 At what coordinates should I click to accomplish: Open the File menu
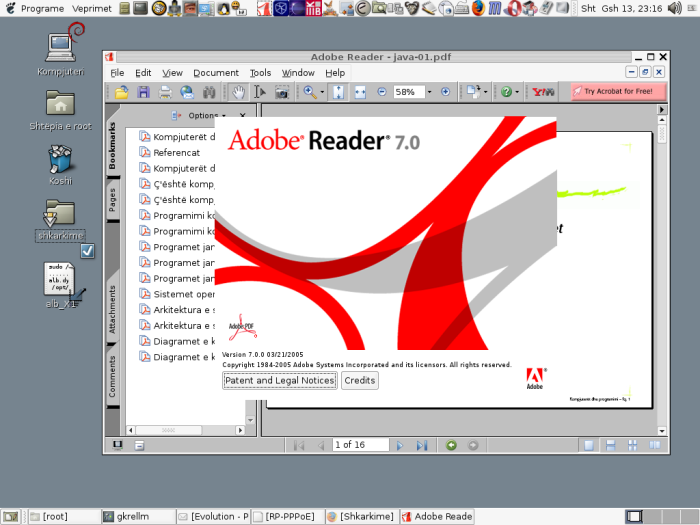coord(117,73)
